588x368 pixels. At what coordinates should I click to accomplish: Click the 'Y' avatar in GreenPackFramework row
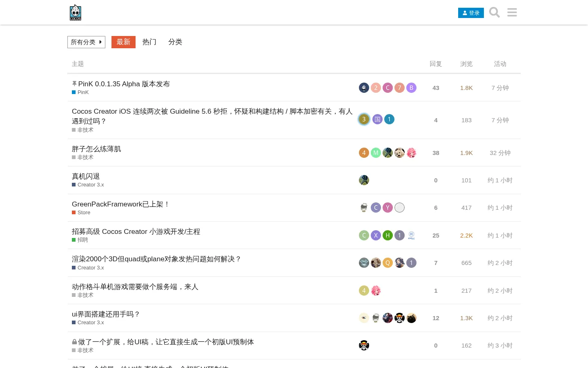(x=388, y=207)
